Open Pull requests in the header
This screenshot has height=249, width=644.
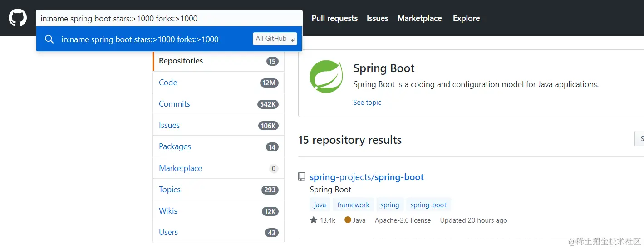click(334, 18)
